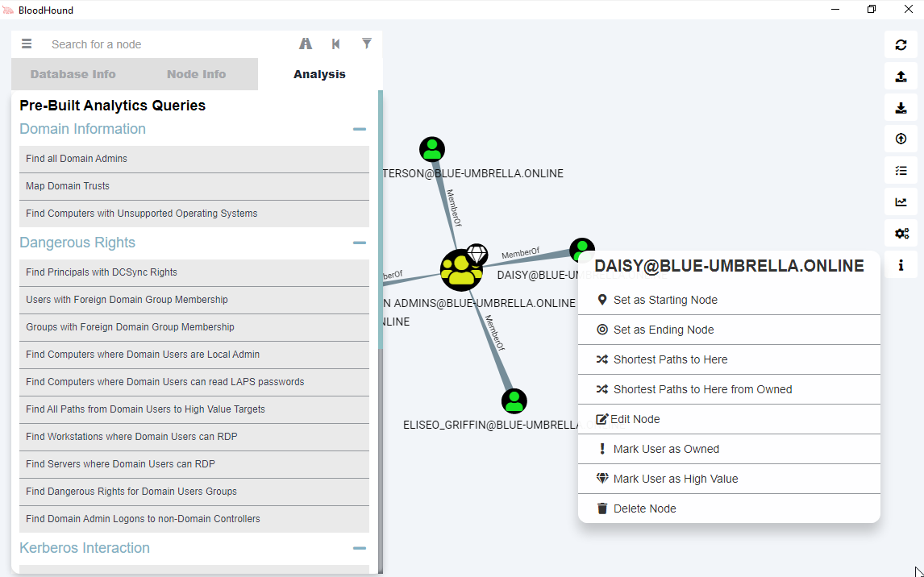The height and width of the screenshot is (577, 924).
Task: Choose Delete Node from context menu
Action: [x=729, y=509]
